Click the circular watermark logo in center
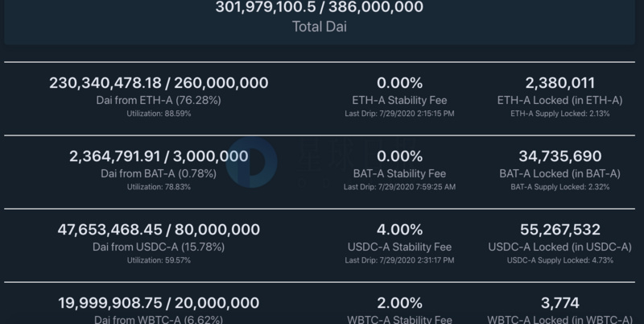This screenshot has width=644, height=324. point(250,164)
